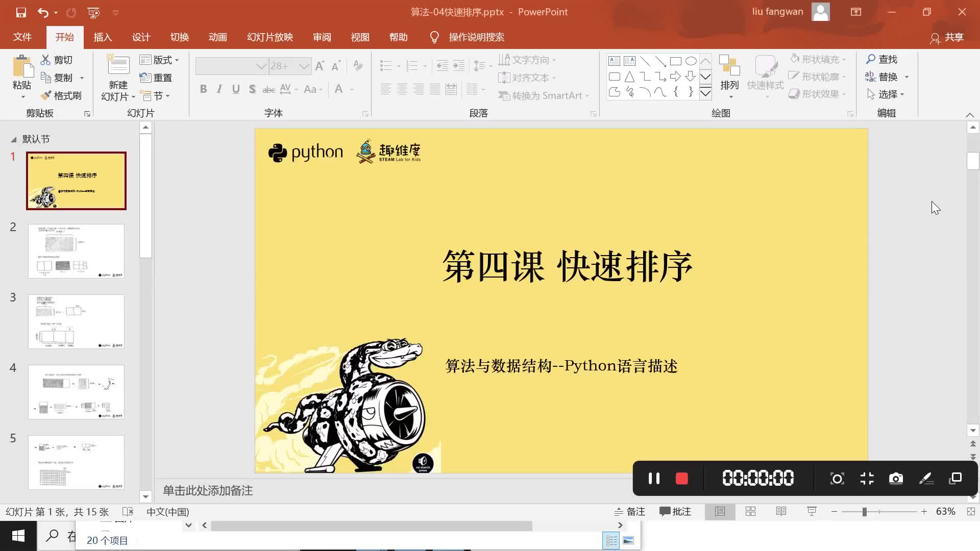Open the Select dropdown in Editing group
980x551 pixels.
[x=886, y=94]
